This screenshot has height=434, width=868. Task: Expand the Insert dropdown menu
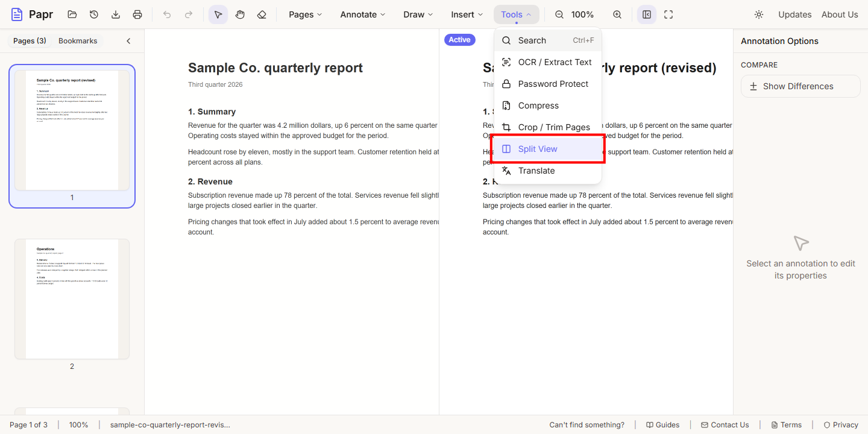(467, 14)
